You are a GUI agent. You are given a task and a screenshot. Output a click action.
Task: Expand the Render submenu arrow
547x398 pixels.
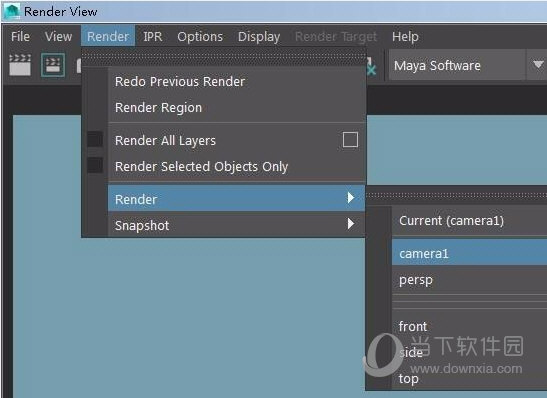[351, 198]
